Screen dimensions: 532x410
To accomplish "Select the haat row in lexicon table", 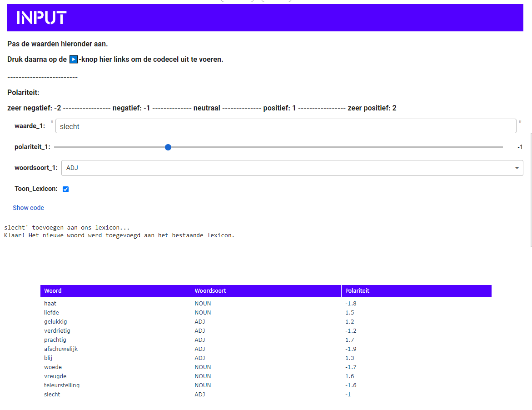I will tap(266, 304).
